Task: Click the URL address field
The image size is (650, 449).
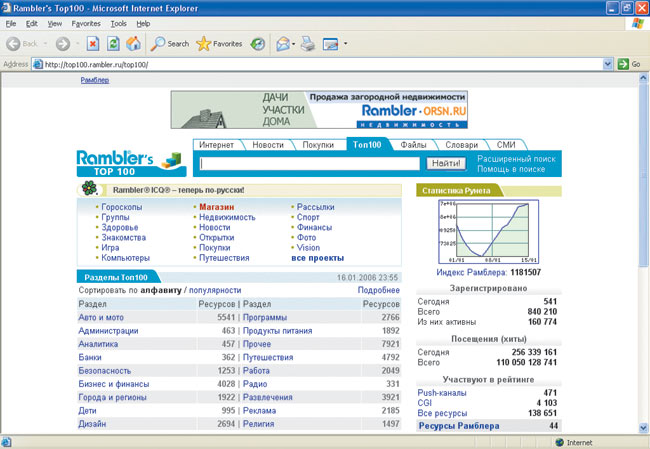Action: tap(323, 64)
